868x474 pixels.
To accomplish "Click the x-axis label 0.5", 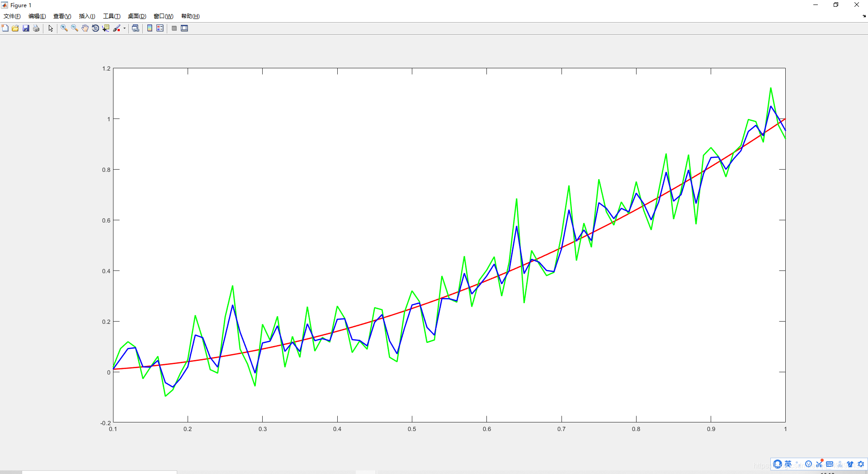I will (x=412, y=429).
